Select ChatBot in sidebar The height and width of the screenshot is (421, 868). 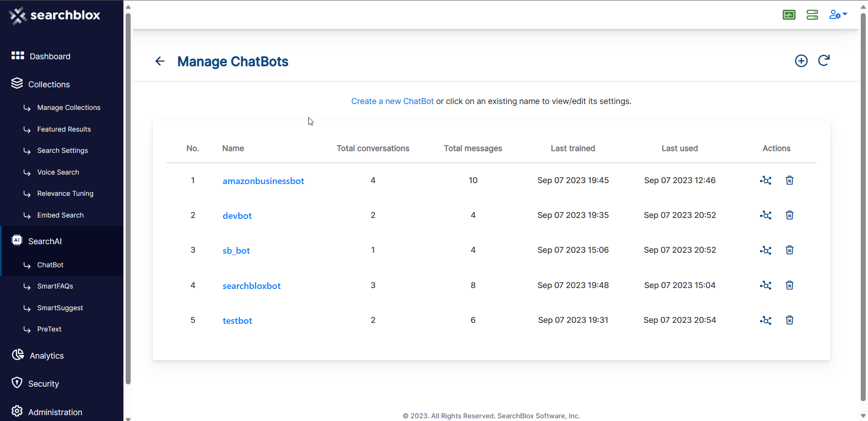[x=50, y=265]
